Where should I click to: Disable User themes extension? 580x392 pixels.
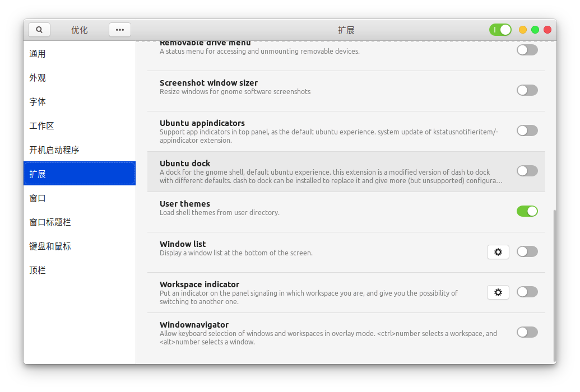(527, 211)
